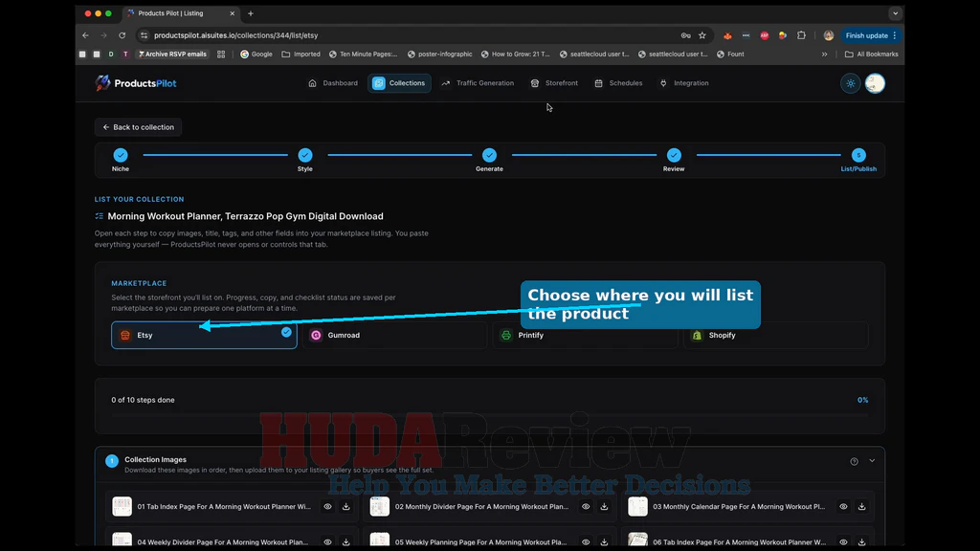The image size is (980, 551).
Task: Open the Chrome profile avatar
Action: click(x=829, y=35)
